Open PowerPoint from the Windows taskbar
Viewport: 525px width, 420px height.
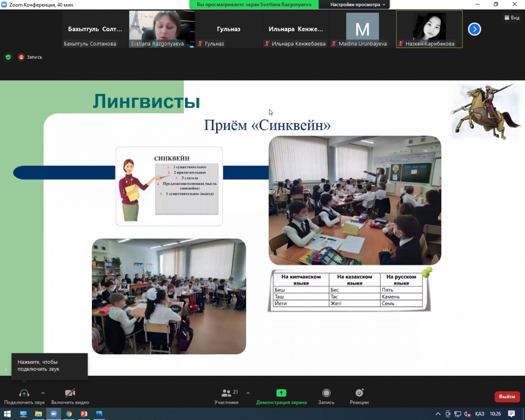tap(84, 414)
